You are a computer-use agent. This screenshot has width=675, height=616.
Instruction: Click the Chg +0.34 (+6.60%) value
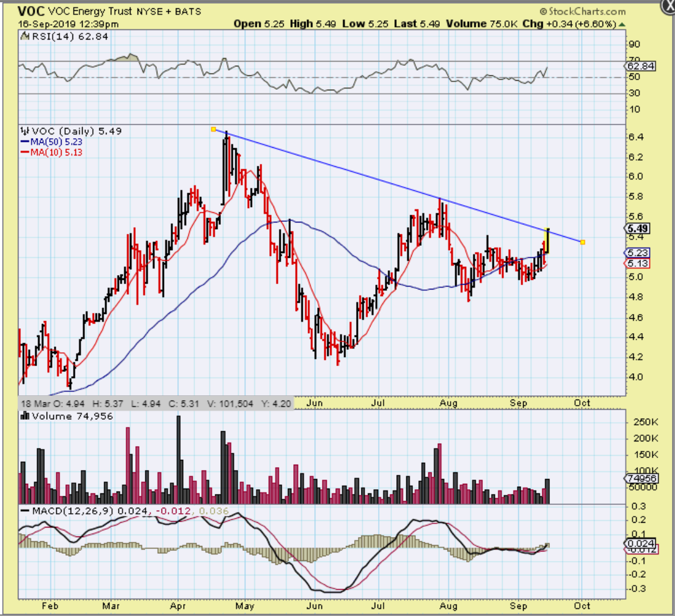[570, 24]
